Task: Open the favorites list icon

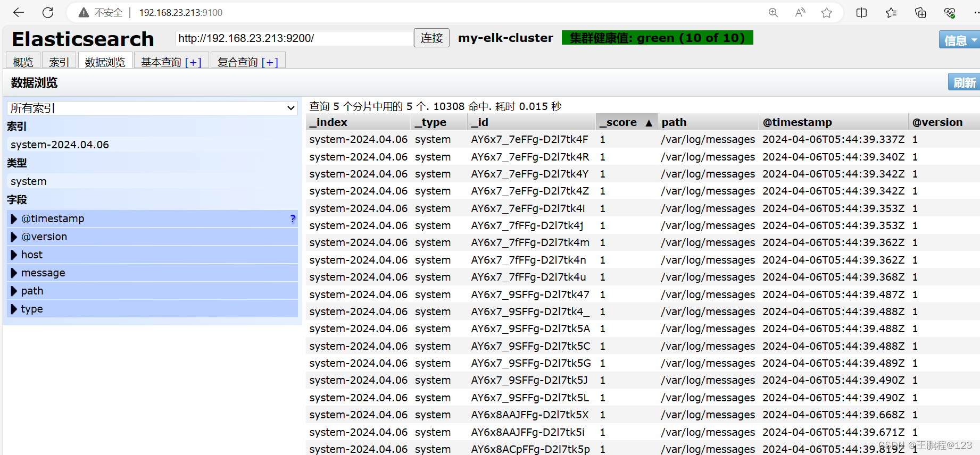Action: [x=891, y=13]
